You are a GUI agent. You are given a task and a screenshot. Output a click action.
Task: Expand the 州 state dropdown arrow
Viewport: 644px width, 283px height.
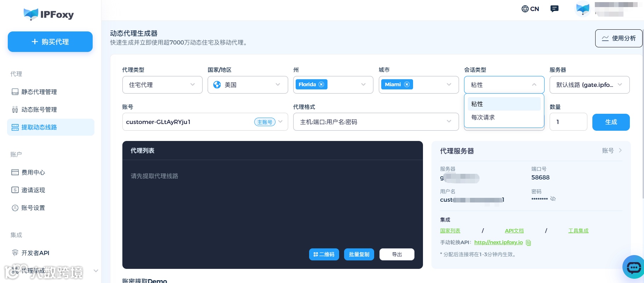[363, 85]
